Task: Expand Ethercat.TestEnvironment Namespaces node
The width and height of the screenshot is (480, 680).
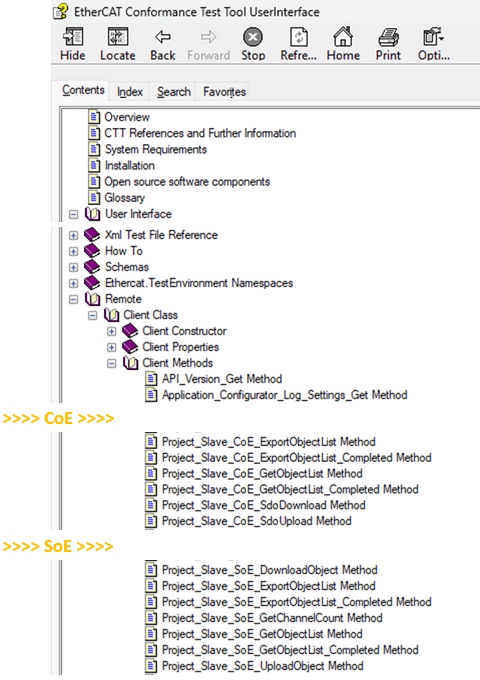Action: [x=74, y=284]
